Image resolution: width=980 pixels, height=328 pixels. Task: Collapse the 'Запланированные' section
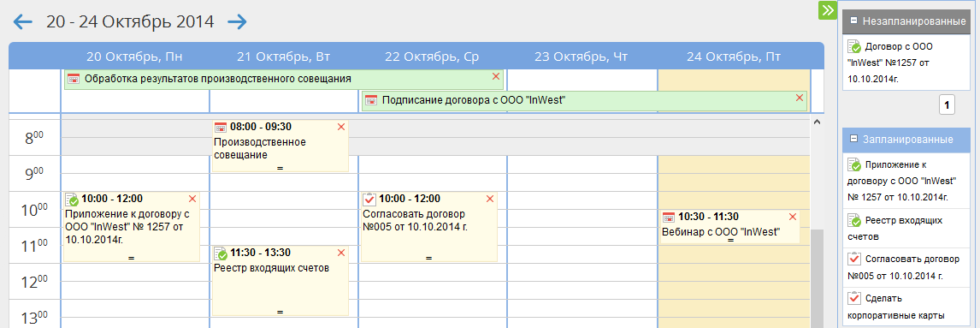tap(853, 139)
